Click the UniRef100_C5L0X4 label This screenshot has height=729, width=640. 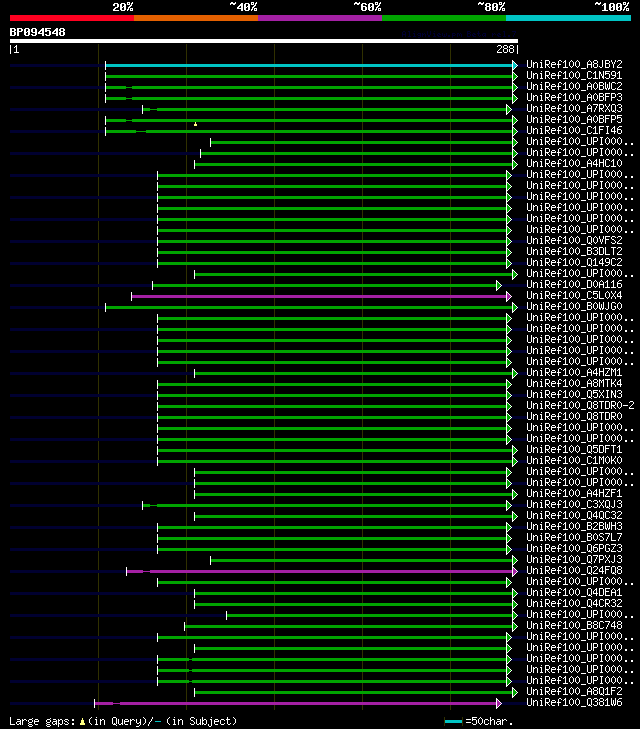tap(574, 295)
